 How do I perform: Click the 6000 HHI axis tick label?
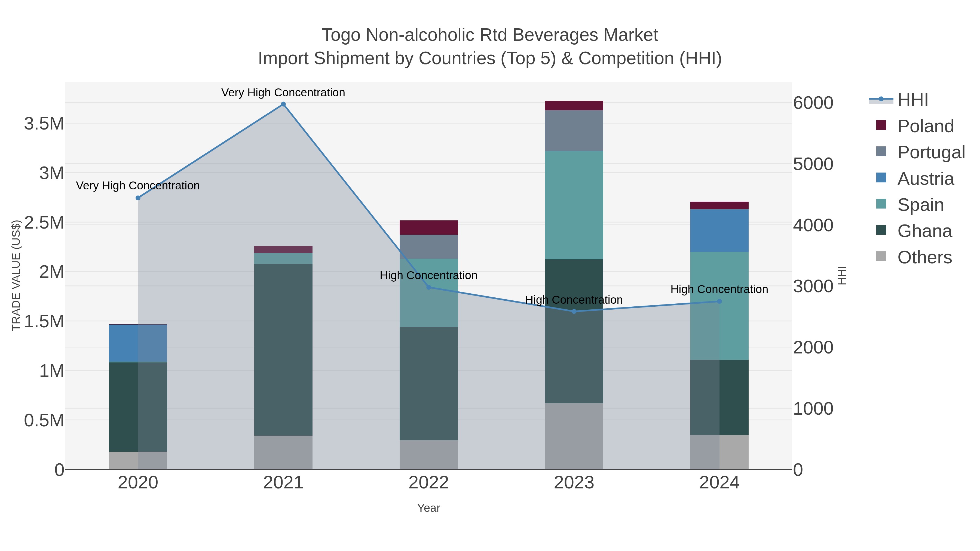click(x=813, y=103)
